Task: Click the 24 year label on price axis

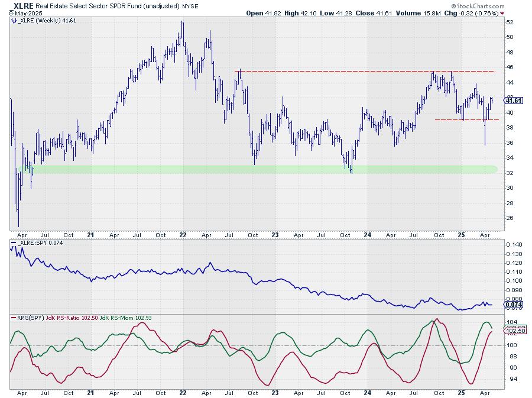Action: click(367, 234)
